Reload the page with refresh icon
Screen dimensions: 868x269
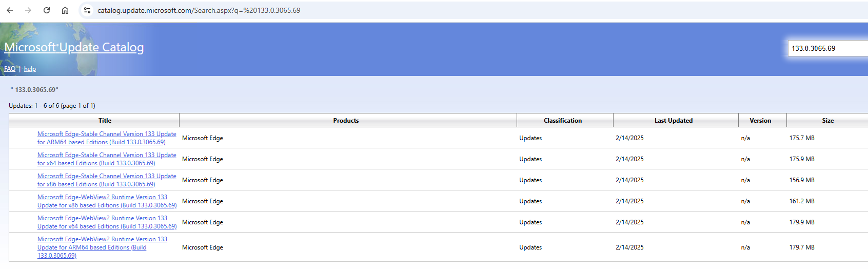47,10
